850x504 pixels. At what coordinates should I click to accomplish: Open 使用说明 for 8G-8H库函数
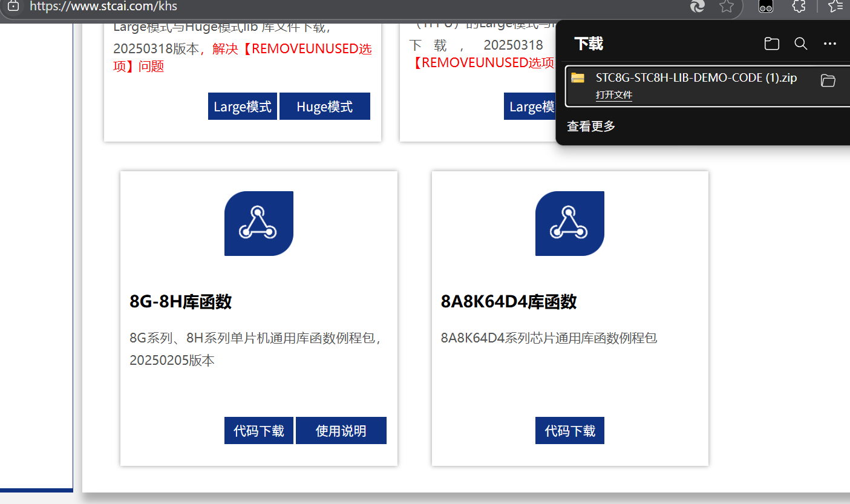point(341,431)
